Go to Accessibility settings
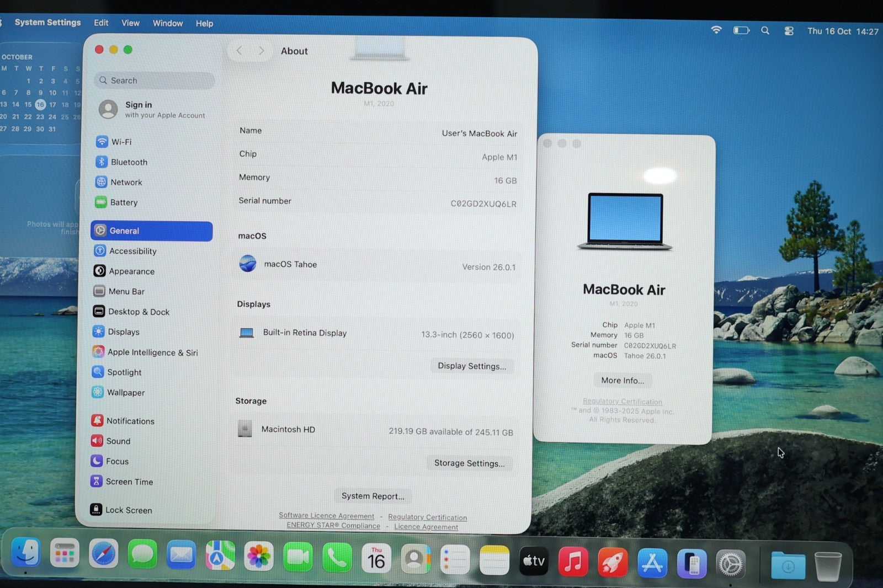 [132, 251]
